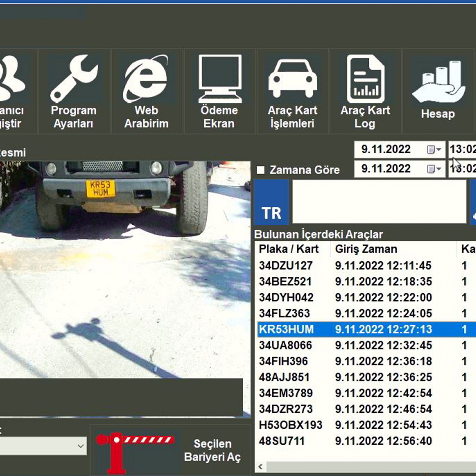Select row 34UA8066
The width and height of the screenshot is (476, 476).
pyautogui.click(x=367, y=345)
